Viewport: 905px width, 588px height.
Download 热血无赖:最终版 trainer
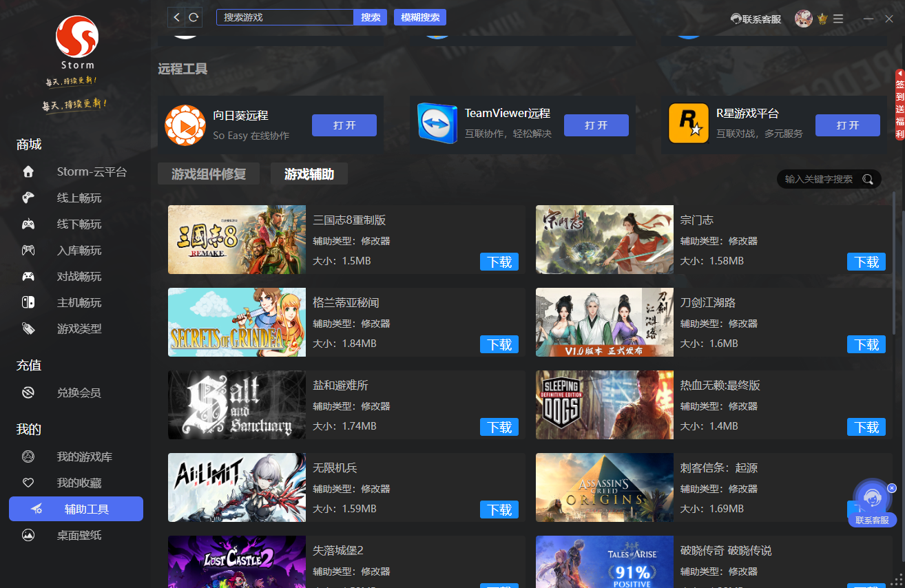click(x=866, y=427)
